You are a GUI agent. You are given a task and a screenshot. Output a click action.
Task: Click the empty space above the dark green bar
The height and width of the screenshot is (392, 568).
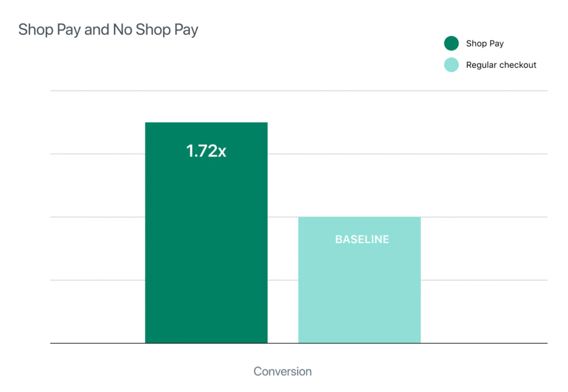click(x=206, y=107)
